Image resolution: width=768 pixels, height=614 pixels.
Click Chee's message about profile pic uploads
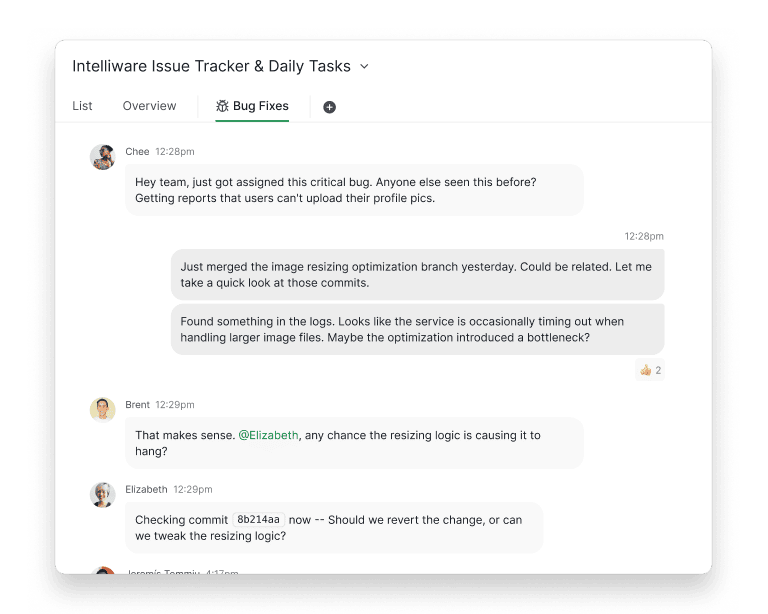(354, 190)
